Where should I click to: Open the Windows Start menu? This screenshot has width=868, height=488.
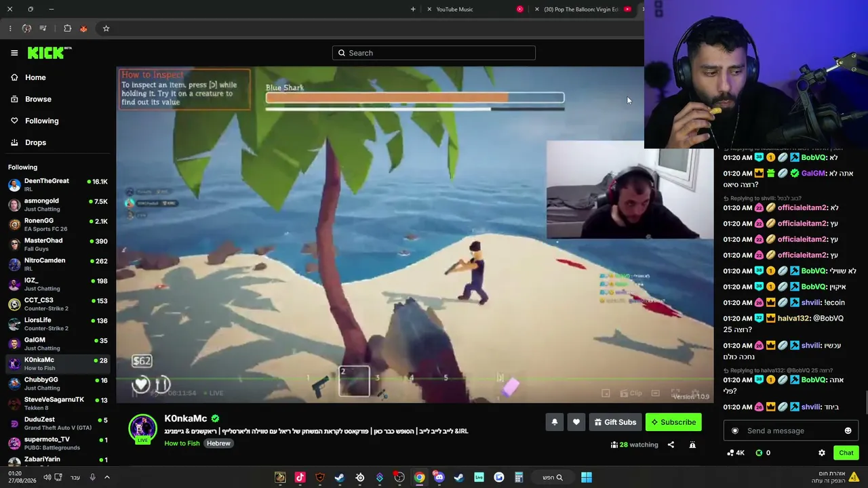(587, 477)
